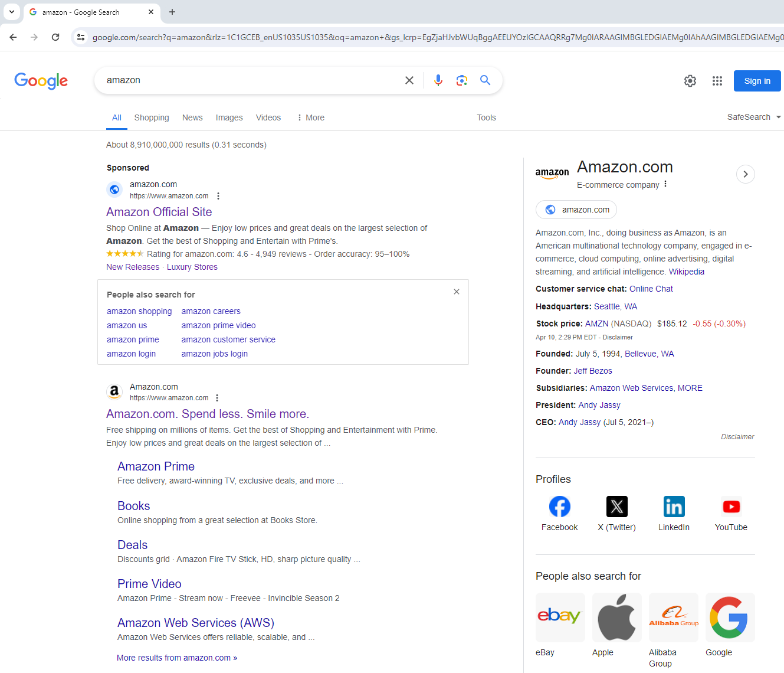
Task: Search for amazon shopping suggestion
Action: click(x=139, y=311)
